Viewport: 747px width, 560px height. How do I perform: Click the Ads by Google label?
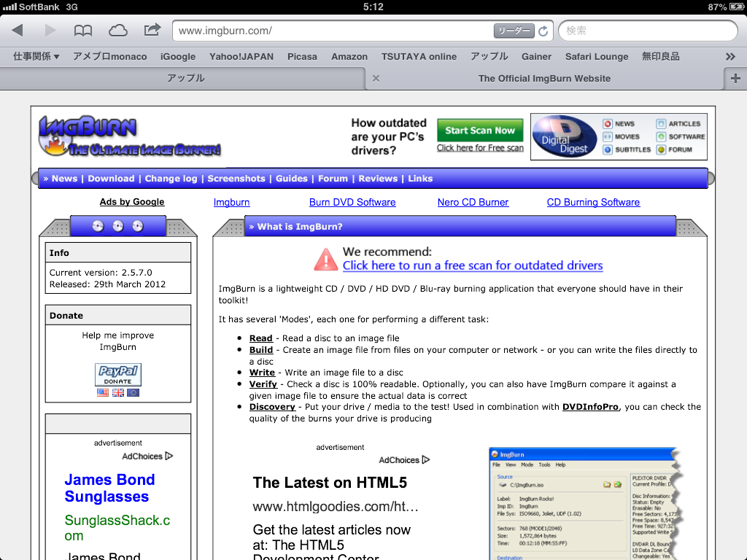point(132,202)
